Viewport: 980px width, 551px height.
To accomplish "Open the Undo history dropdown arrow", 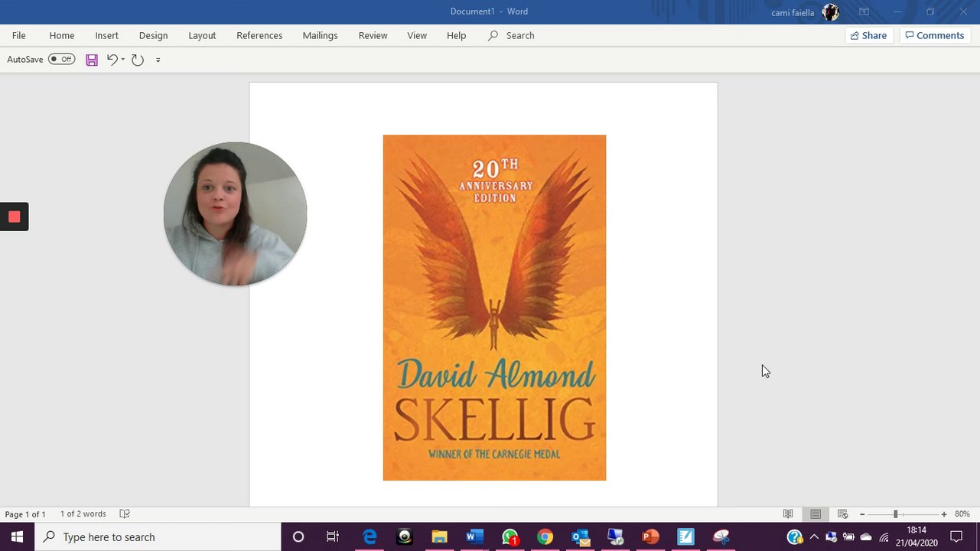I will pos(123,60).
